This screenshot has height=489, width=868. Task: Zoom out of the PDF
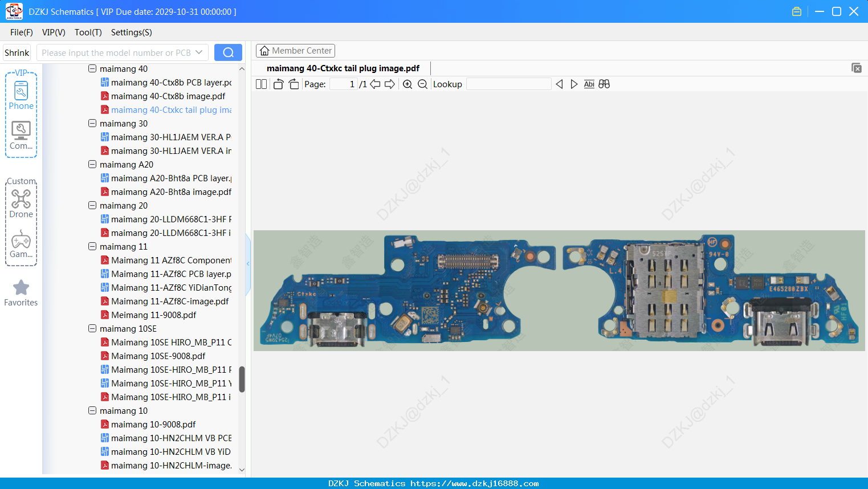point(422,84)
